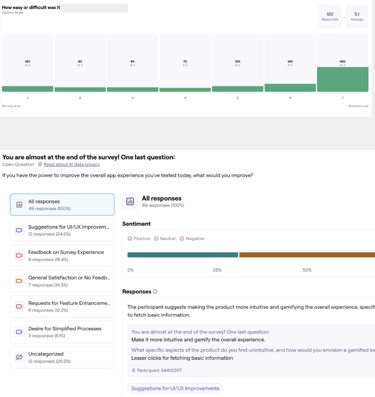Screen dimensions: 375x397
Task: Click the tag icon for Desire for Simplified Processes
Action: tap(19, 332)
